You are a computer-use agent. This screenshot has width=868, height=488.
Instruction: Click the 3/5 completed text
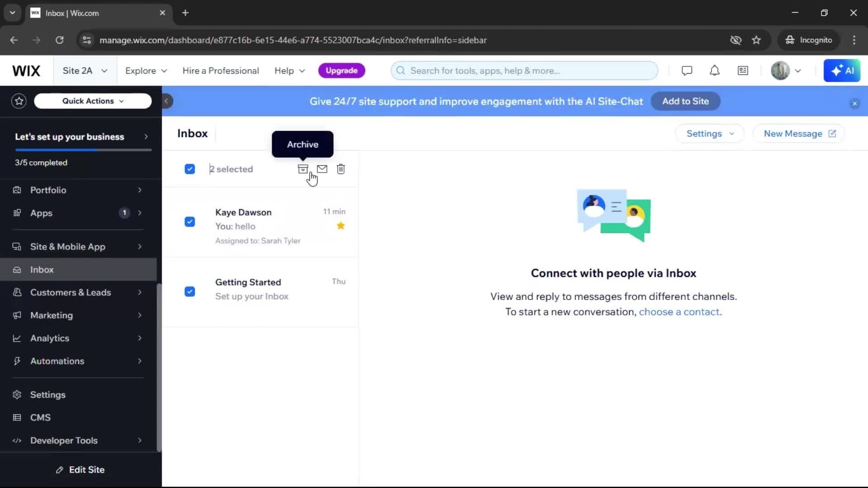(x=41, y=163)
